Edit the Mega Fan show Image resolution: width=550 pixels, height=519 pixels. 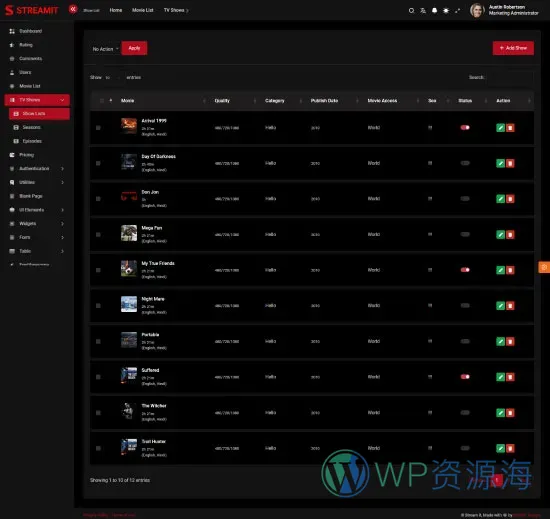pos(501,235)
